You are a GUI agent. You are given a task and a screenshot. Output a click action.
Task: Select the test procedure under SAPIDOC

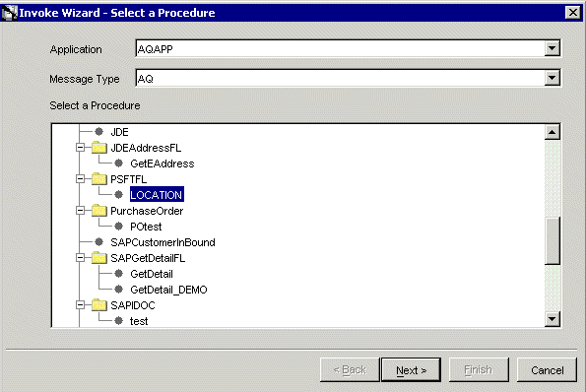coord(139,321)
